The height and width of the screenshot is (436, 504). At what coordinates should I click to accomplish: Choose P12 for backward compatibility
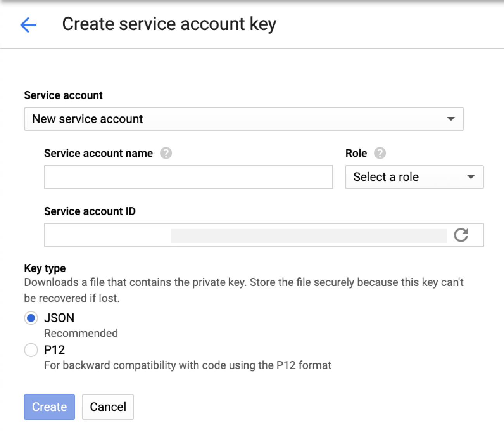(31, 350)
